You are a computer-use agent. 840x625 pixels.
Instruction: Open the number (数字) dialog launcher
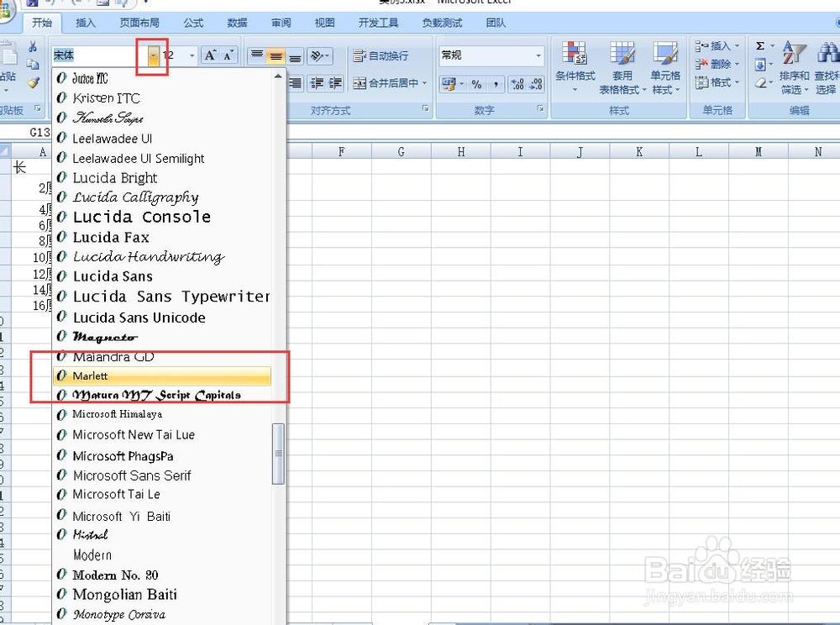coord(540,108)
